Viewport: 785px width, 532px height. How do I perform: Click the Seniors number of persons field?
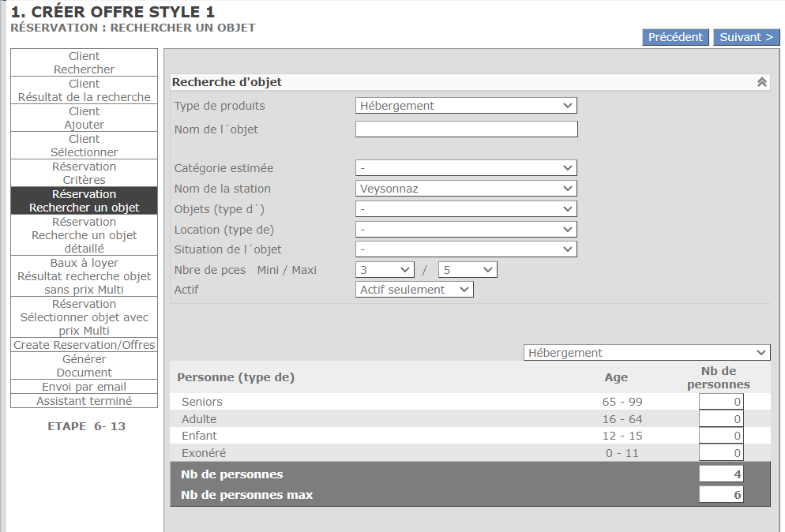point(720,403)
